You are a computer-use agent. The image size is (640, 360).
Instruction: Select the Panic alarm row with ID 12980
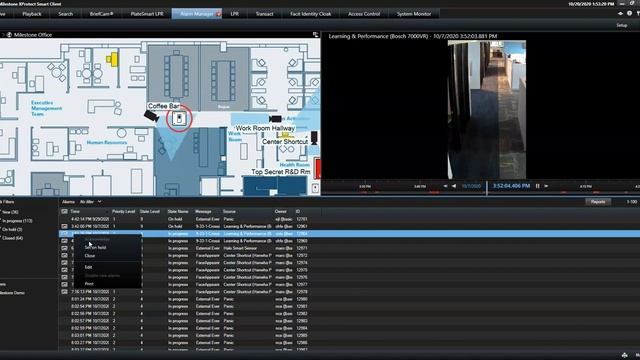tap(349, 299)
